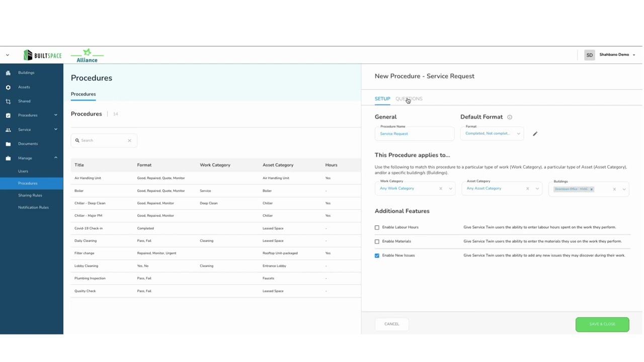
Task: Enable Materials checkbox
Action: (x=377, y=242)
